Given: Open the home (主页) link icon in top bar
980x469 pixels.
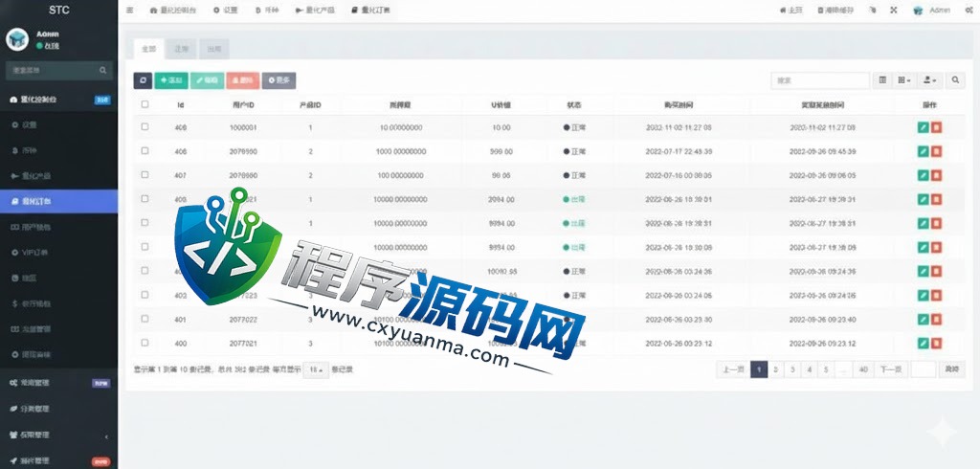Looking at the screenshot, I should click(791, 10).
